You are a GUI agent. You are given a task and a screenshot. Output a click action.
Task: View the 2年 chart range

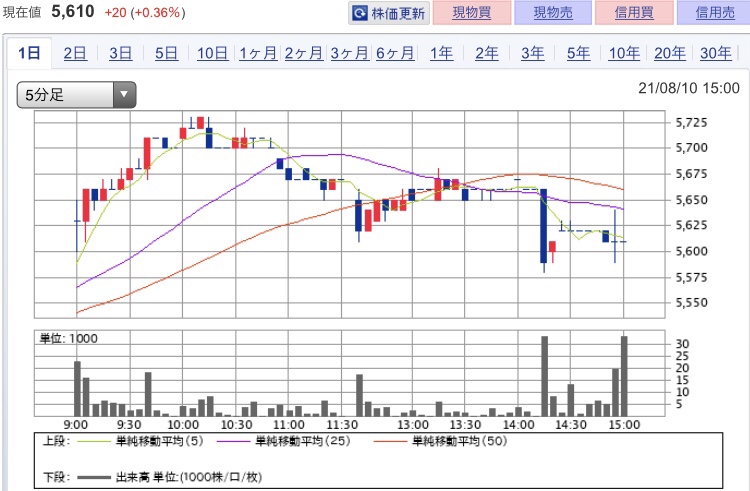pos(487,53)
